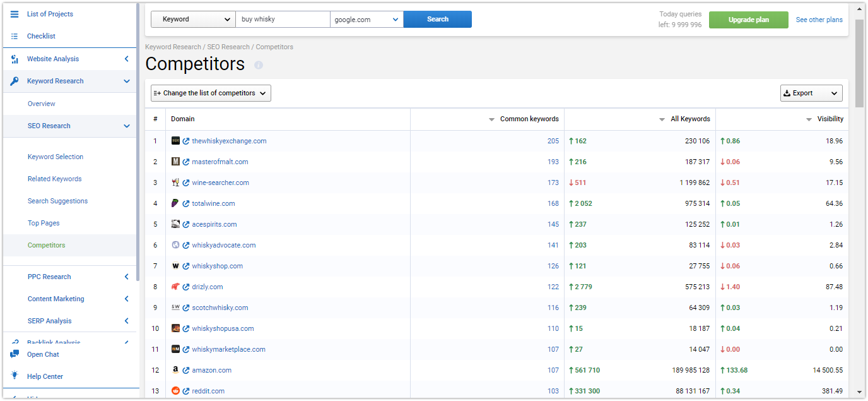Click the List of Projects hamburger icon
This screenshot has width=868, height=401.
[15, 14]
